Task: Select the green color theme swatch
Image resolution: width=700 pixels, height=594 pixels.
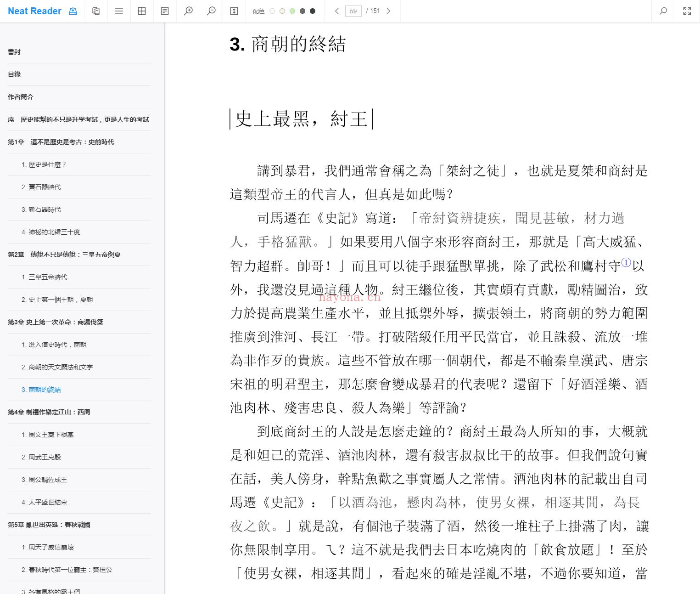Action: coord(292,11)
